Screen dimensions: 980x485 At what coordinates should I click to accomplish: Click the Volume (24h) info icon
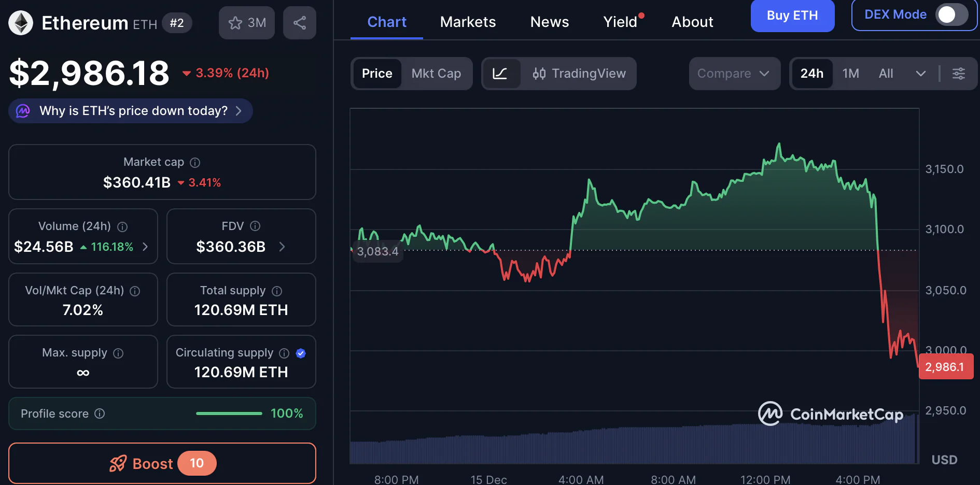122,227
